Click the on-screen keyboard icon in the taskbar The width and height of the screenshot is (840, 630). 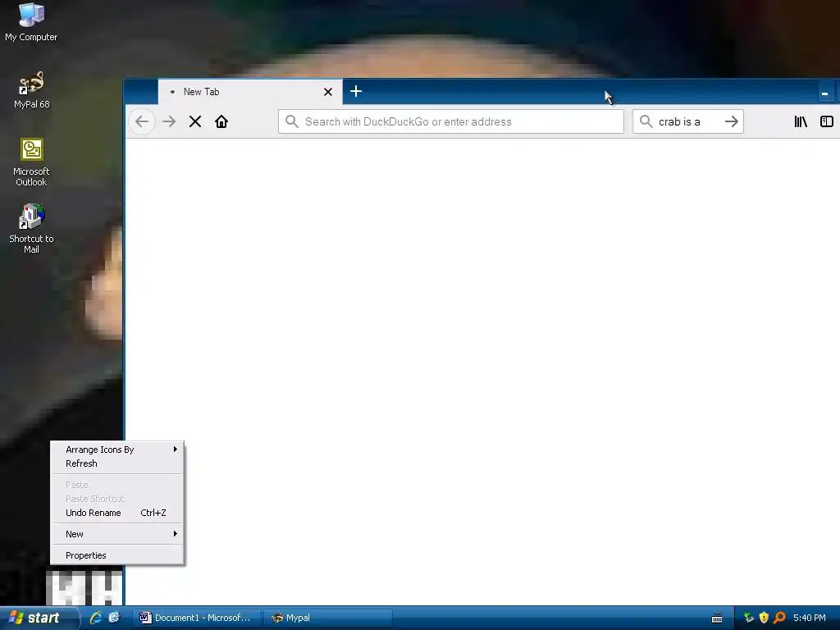717,619
